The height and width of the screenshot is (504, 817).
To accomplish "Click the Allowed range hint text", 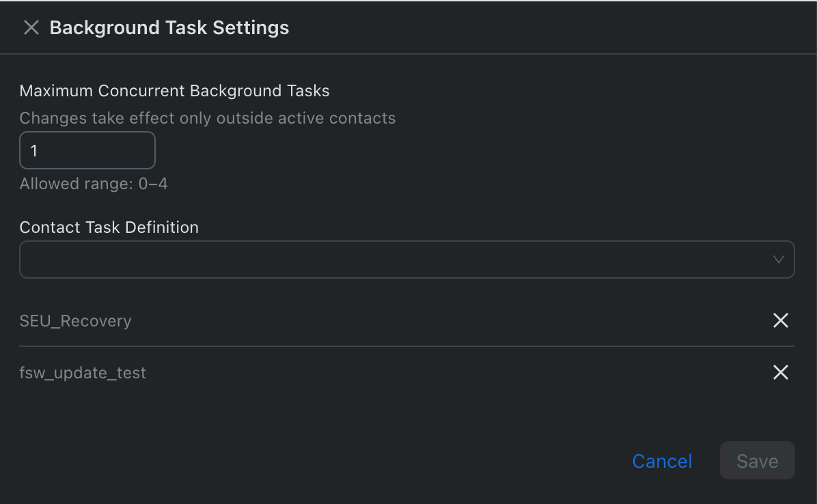I will pyautogui.click(x=94, y=184).
